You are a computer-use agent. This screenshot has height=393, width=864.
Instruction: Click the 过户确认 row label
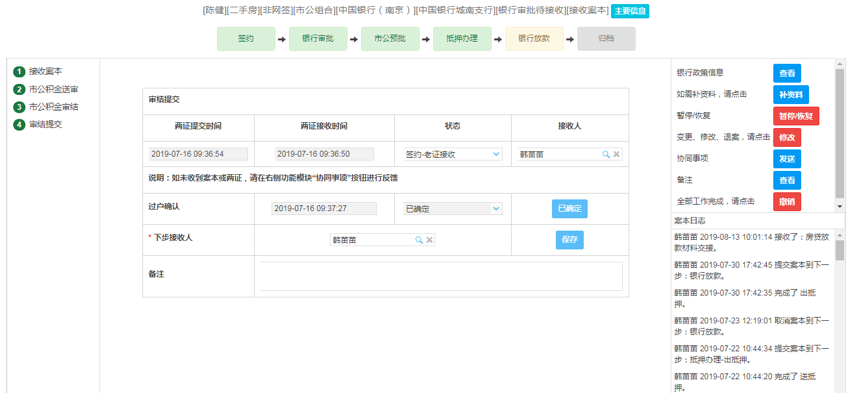164,206
